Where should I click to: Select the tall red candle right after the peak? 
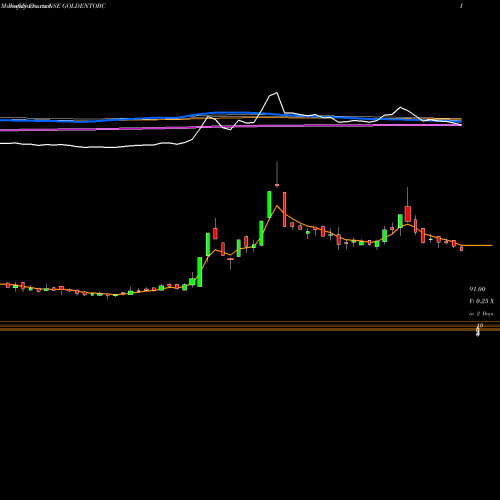pyautogui.click(x=284, y=209)
